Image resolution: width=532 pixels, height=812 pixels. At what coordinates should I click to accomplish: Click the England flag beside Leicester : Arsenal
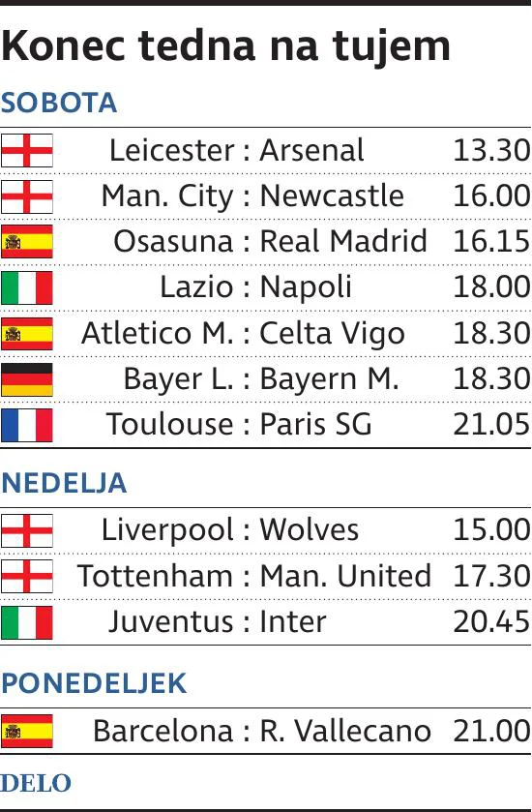click(27, 150)
